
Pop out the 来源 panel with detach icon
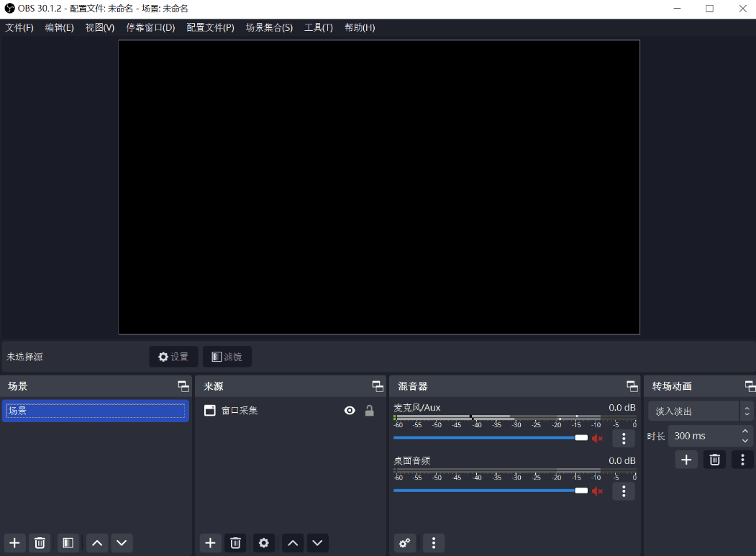(x=377, y=386)
